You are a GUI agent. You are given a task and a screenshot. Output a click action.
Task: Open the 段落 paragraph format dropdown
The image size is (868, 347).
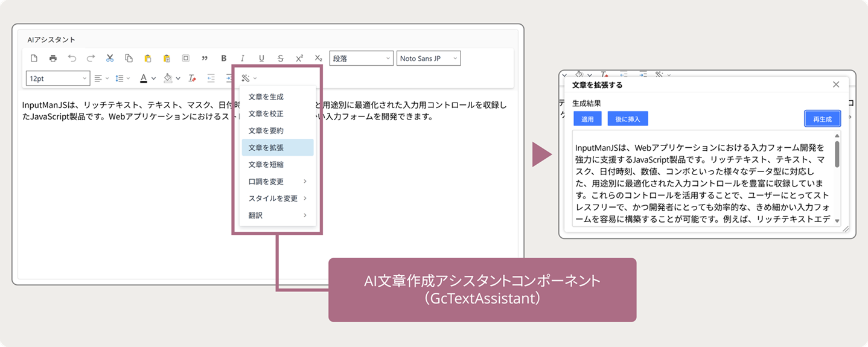[x=362, y=59]
